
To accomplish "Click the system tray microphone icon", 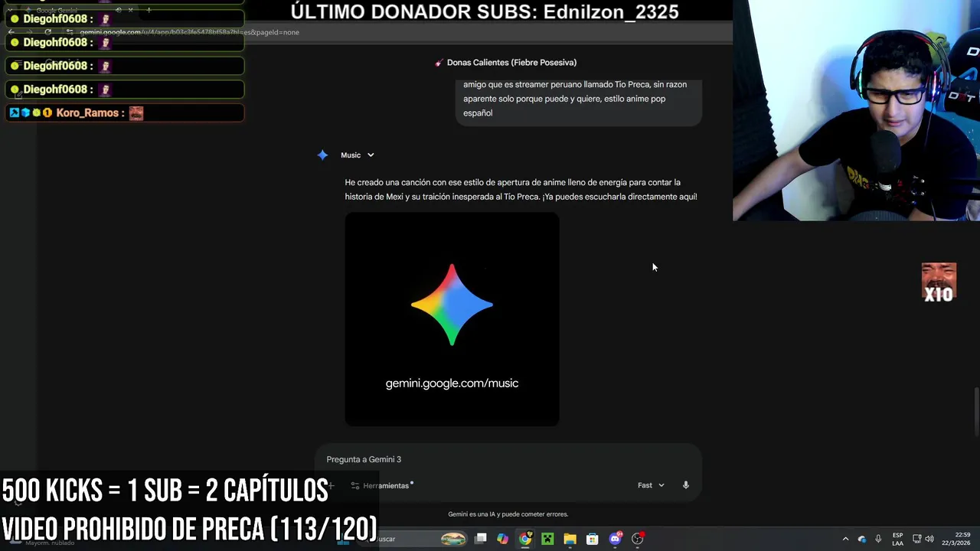I will [878, 539].
